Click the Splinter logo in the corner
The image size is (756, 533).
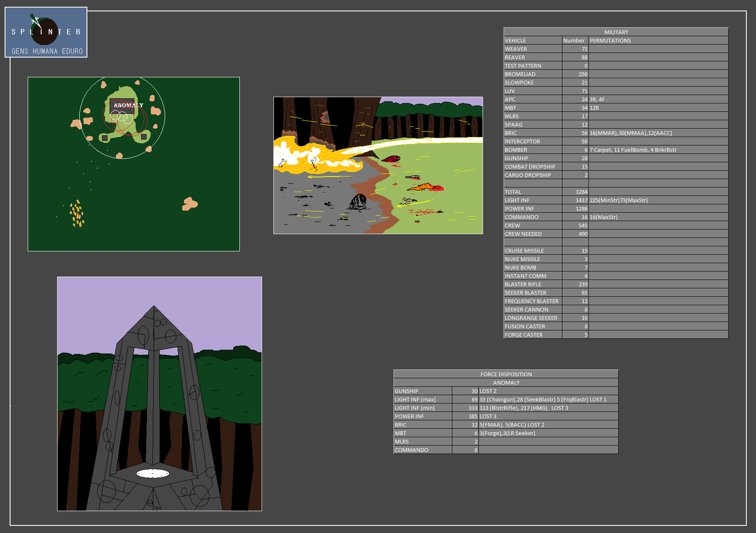pyautogui.click(x=46, y=32)
